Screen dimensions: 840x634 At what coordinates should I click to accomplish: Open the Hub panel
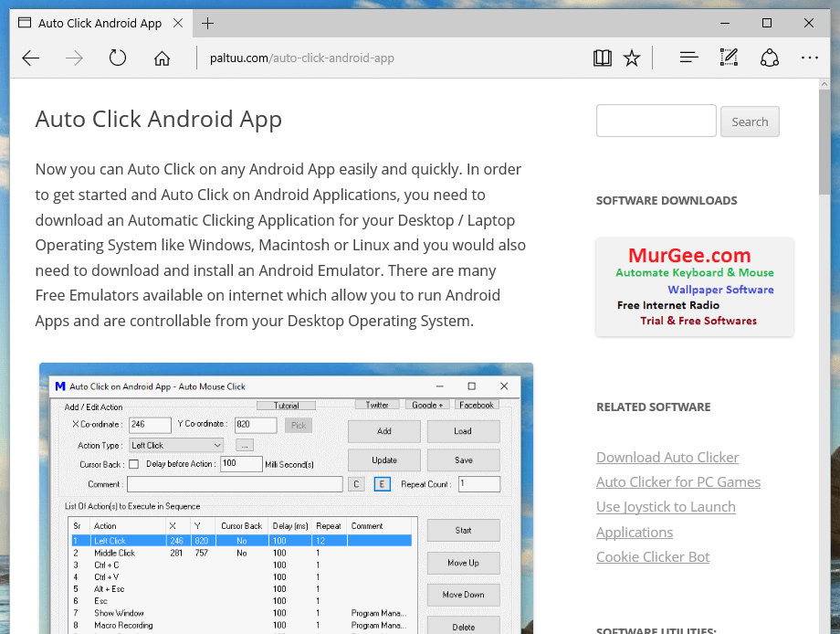point(688,58)
